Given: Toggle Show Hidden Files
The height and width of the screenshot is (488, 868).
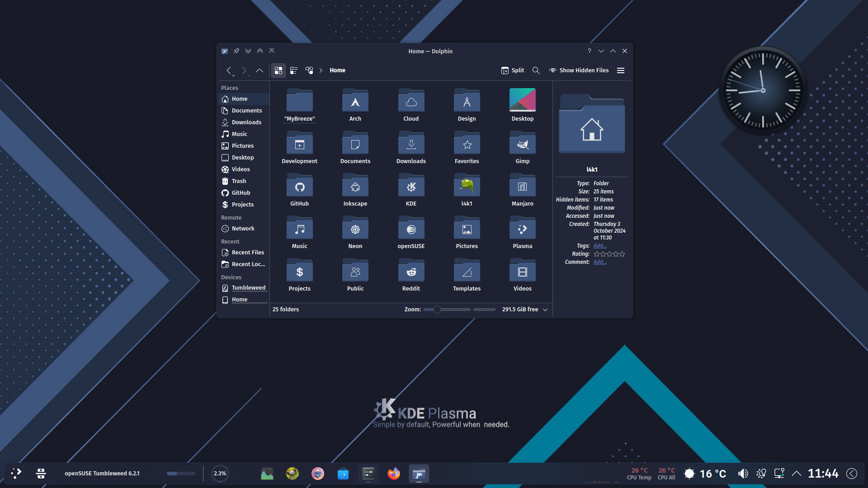Looking at the screenshot, I should coord(579,70).
